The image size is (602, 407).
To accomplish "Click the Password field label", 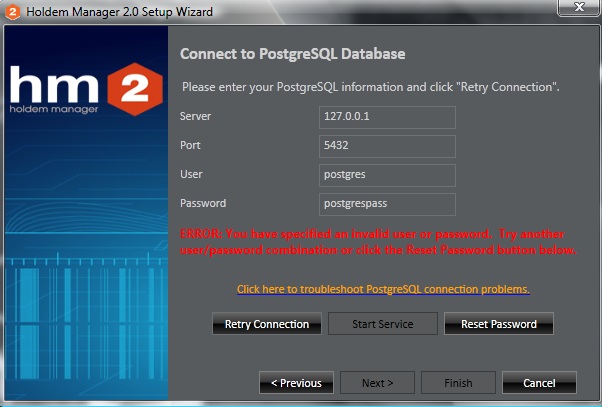I will click(x=203, y=204).
